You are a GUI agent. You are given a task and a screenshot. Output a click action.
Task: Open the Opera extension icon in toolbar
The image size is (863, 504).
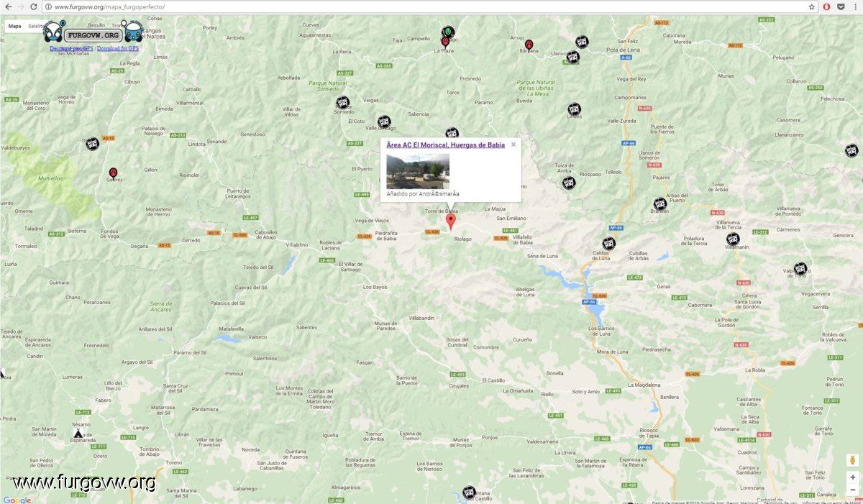click(826, 6)
